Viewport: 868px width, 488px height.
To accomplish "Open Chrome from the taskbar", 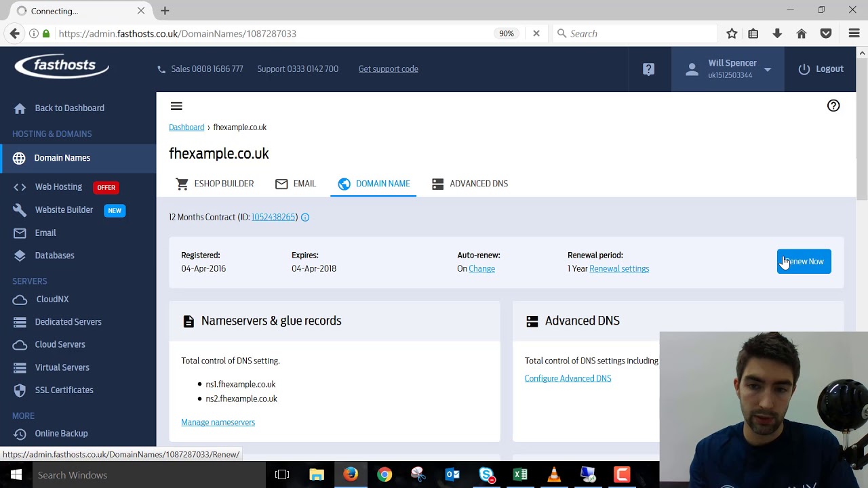I will [x=384, y=475].
